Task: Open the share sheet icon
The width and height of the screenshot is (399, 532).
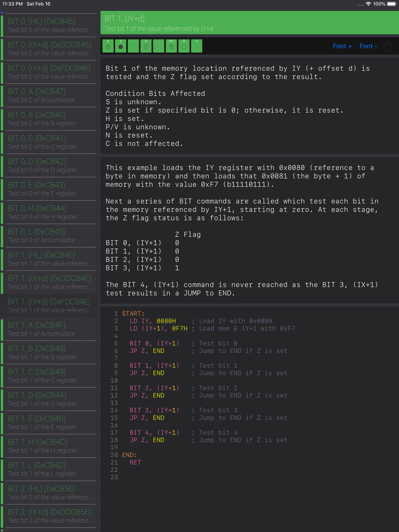Action: coord(388,46)
